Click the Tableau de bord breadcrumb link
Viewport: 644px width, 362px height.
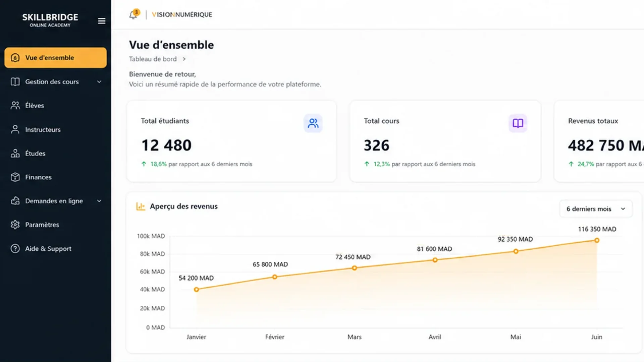[153, 59]
